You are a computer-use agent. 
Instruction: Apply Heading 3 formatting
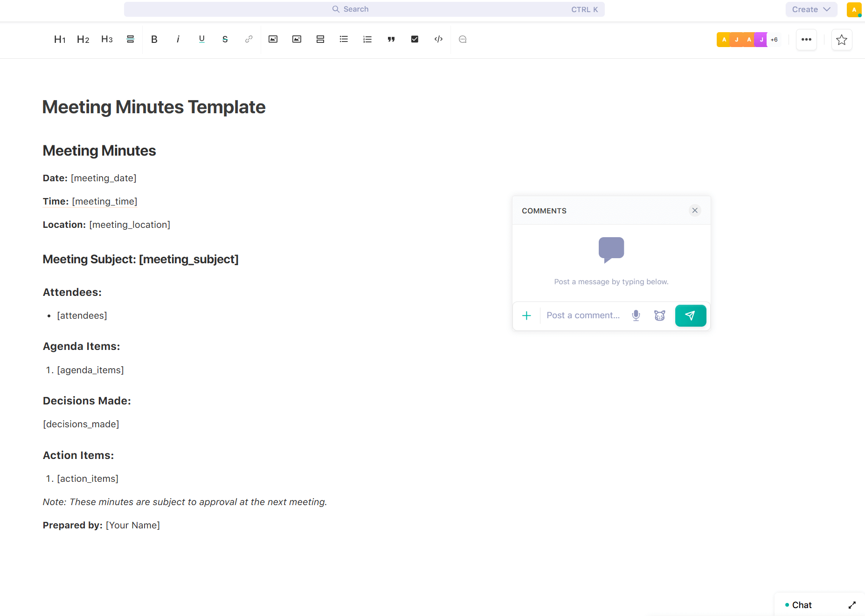pos(107,40)
